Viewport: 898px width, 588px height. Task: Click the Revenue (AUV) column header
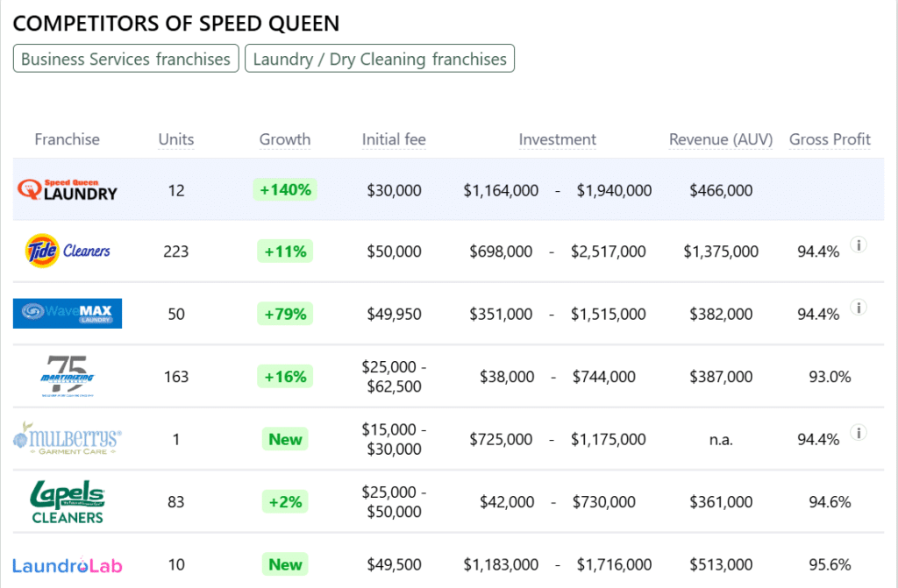721,139
